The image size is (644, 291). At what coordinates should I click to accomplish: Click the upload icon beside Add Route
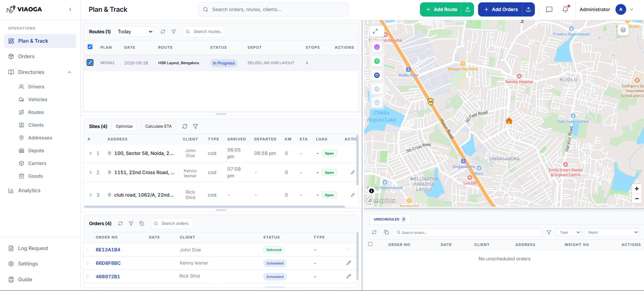[468, 9]
